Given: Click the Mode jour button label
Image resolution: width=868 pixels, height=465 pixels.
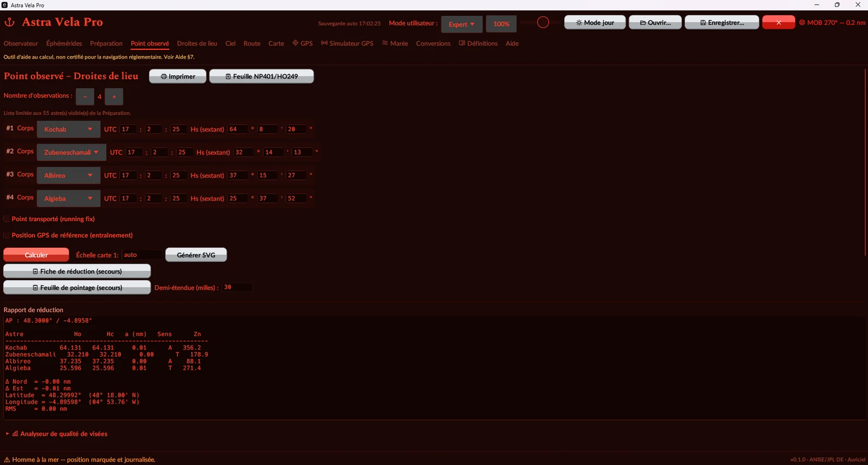Looking at the screenshot, I should pos(599,23).
